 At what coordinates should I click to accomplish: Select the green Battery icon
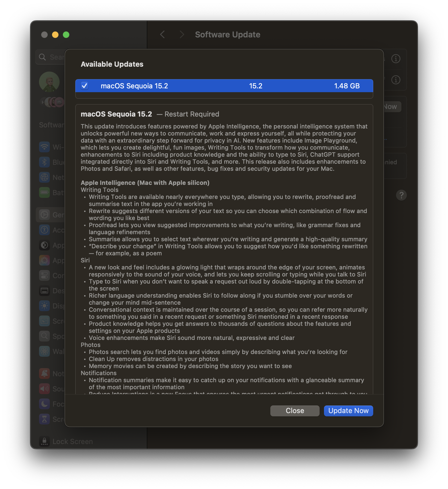pyautogui.click(x=44, y=192)
